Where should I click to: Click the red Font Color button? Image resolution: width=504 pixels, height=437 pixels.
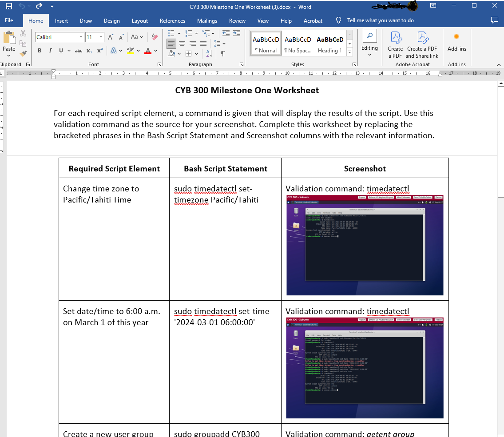148,51
